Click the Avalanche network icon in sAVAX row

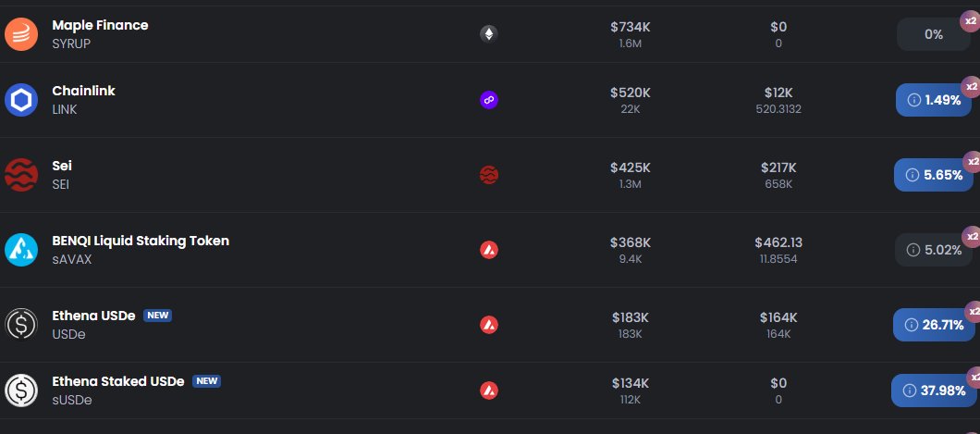[x=489, y=250]
